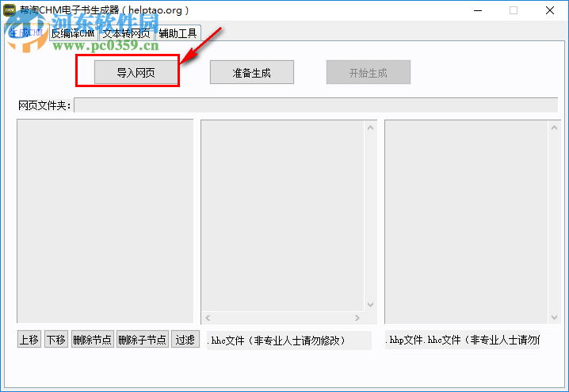
Task: Click the 导入网页 button
Action: [x=136, y=73]
